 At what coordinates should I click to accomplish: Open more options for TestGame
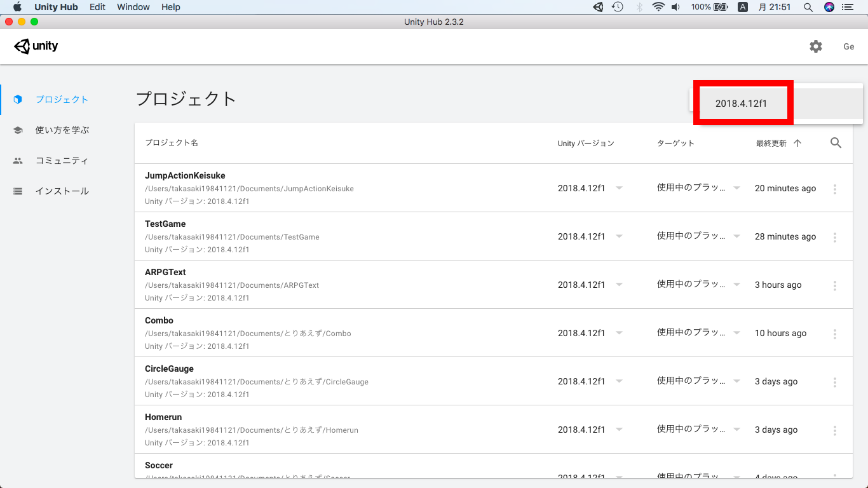[835, 237]
